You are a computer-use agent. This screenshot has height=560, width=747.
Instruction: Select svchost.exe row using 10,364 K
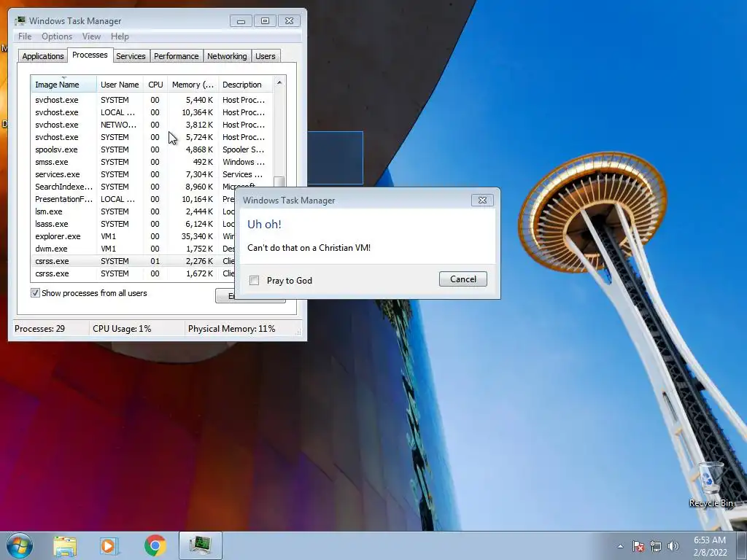pos(152,112)
